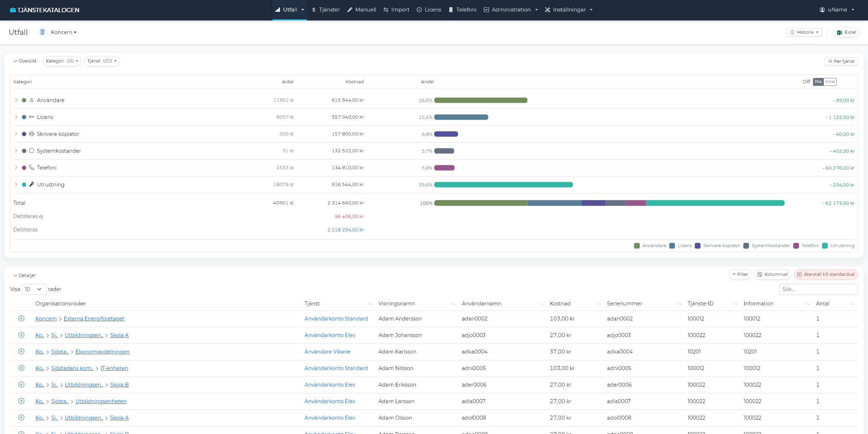Click the Skrivare kopiator printer icon

[32, 134]
